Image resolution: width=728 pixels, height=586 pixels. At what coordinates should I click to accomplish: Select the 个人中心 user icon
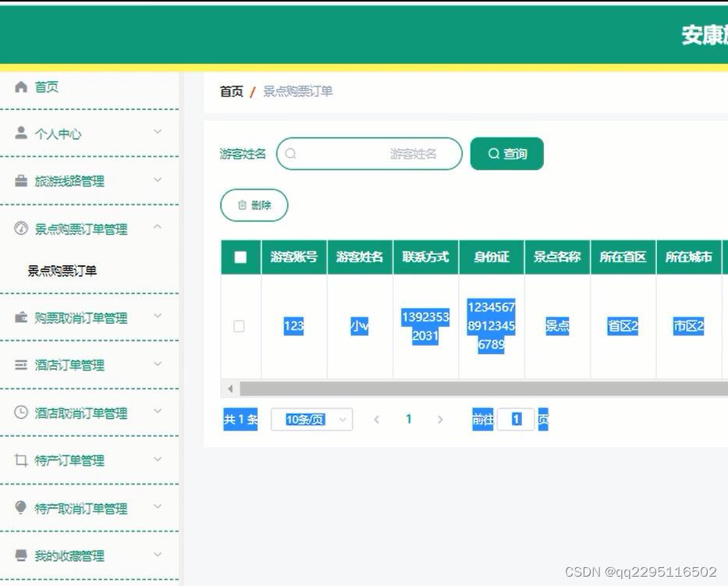(x=21, y=133)
